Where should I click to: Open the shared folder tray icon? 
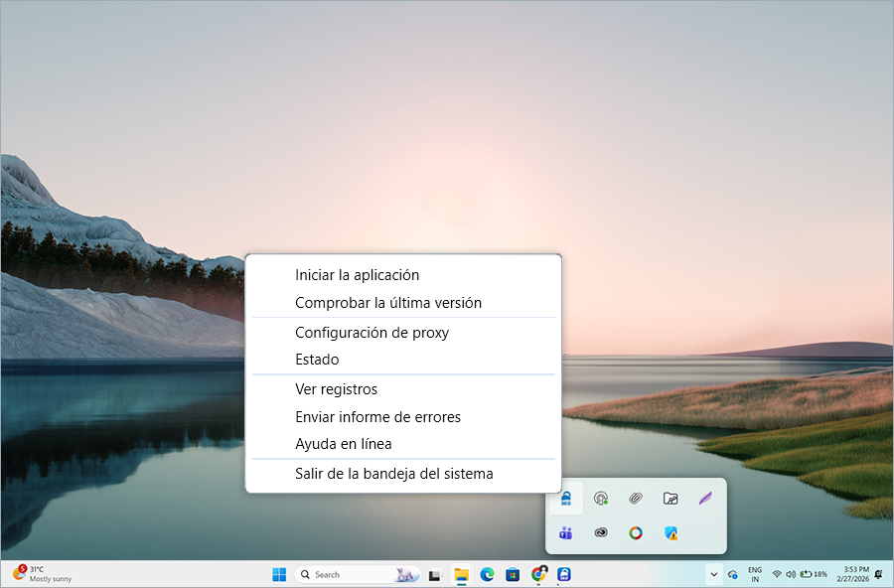670,499
